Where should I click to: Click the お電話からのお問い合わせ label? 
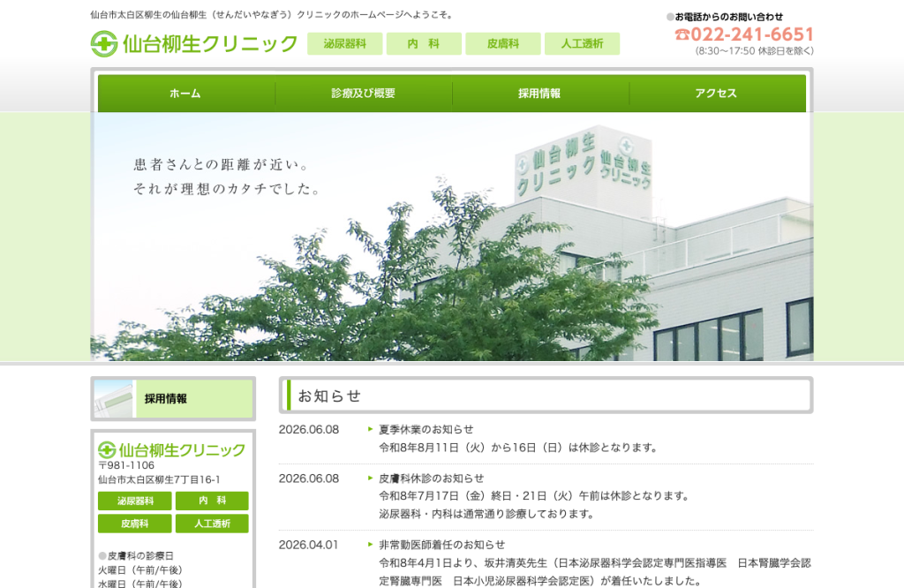(x=728, y=17)
